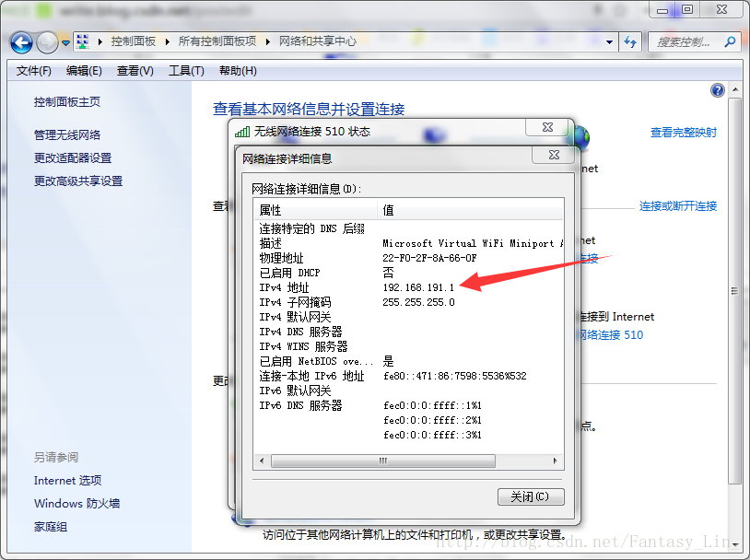This screenshot has height=560, width=750.
Task: Click the value 22-F0-2F-8A-66-0F
Action: (429, 258)
